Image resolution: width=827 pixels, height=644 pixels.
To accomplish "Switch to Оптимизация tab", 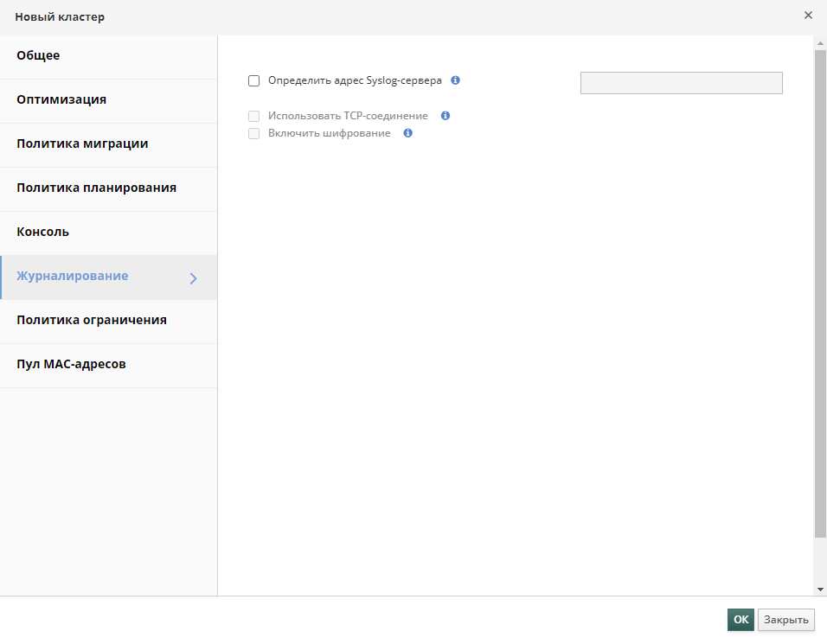I will 109,101.
